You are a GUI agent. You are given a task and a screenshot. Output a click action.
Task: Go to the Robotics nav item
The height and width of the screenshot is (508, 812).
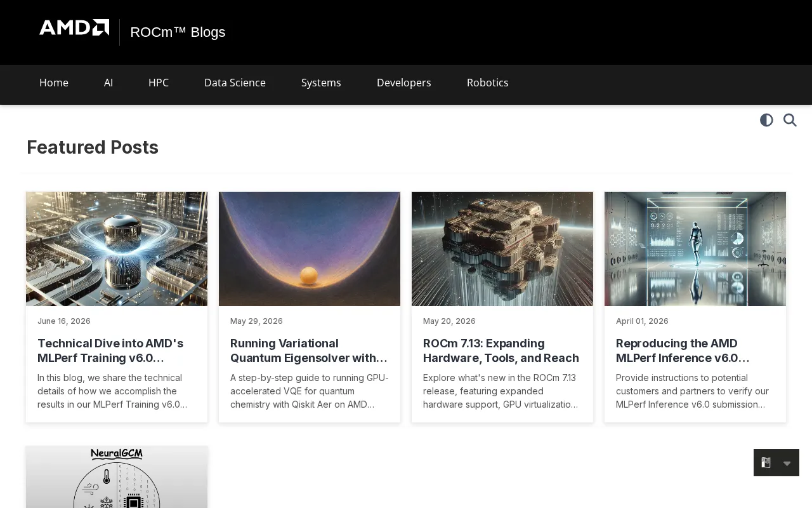pyautogui.click(x=488, y=83)
